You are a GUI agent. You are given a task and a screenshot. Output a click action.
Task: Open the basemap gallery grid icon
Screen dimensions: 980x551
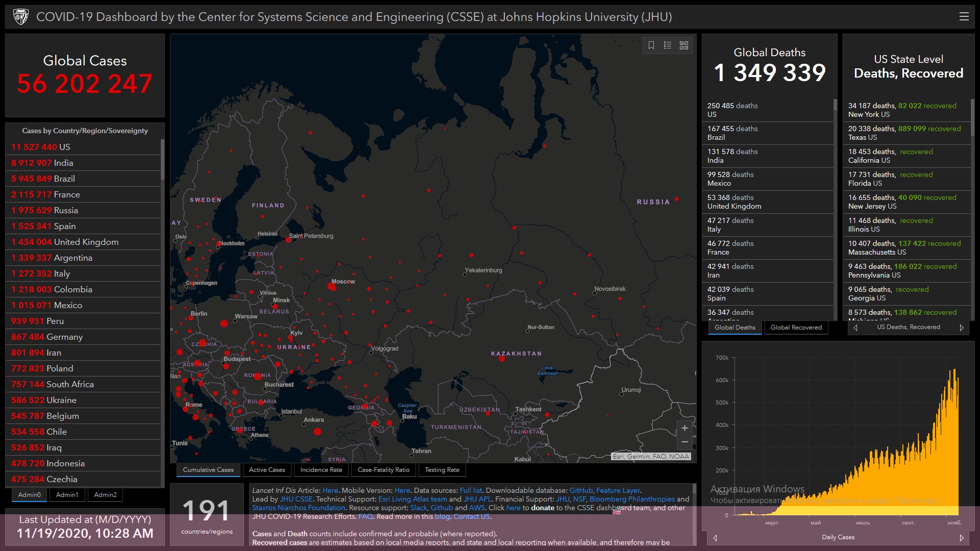click(684, 45)
